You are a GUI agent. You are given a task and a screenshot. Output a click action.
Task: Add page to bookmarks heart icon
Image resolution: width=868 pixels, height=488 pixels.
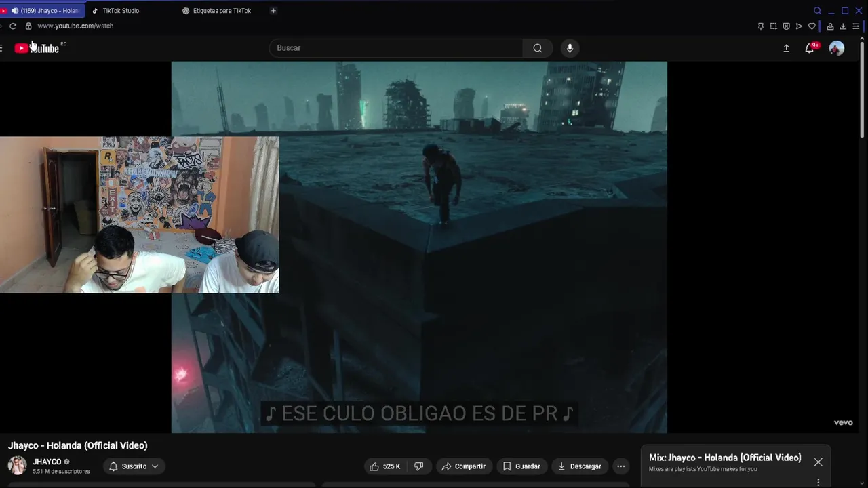coord(812,26)
